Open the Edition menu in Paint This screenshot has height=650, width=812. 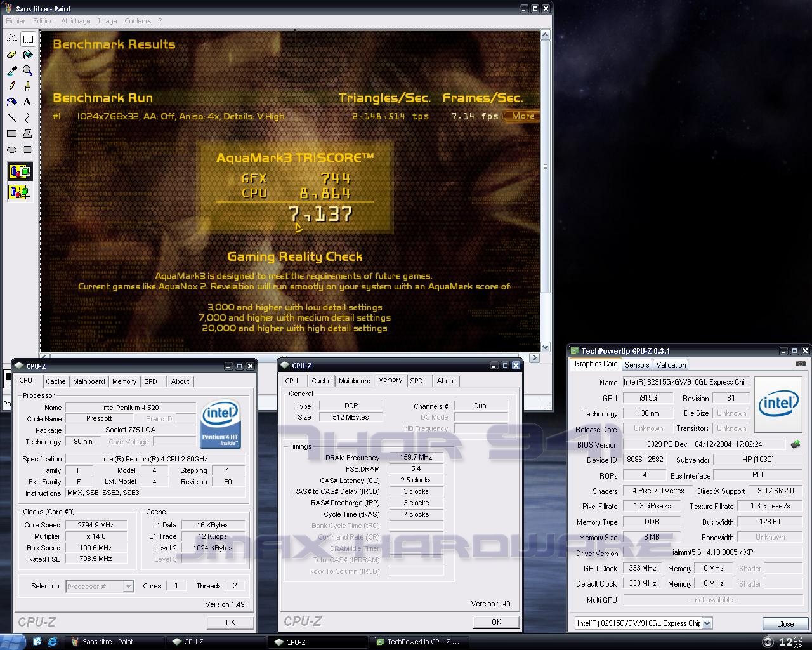tap(43, 21)
